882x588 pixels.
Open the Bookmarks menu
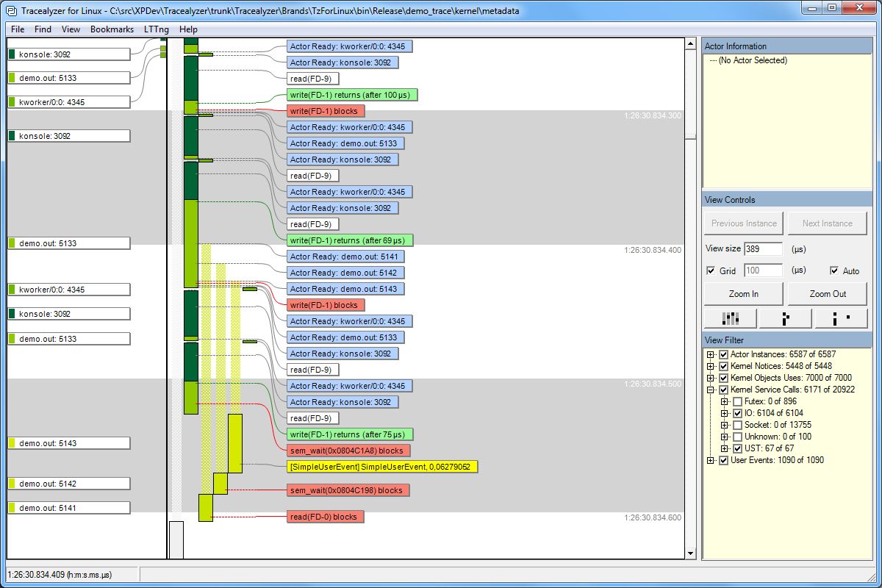tap(112, 29)
